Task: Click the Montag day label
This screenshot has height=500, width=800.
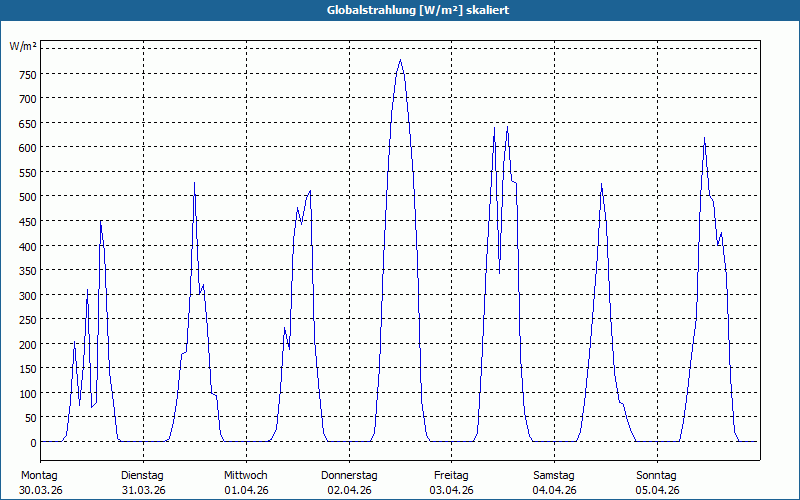Action: coord(39,476)
